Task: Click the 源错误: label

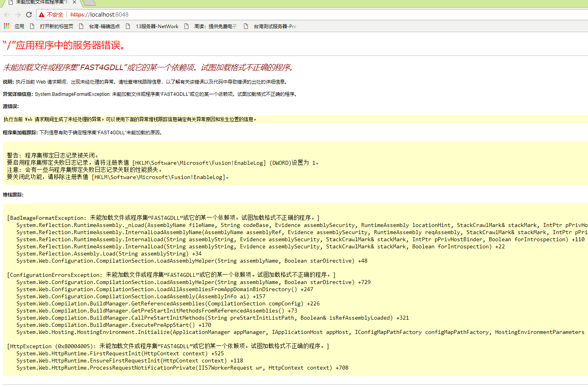Action: [x=11, y=107]
